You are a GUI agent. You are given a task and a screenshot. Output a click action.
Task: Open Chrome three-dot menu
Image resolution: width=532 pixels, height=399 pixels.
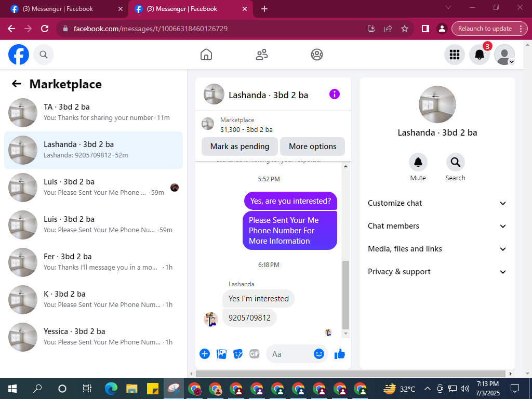click(521, 29)
